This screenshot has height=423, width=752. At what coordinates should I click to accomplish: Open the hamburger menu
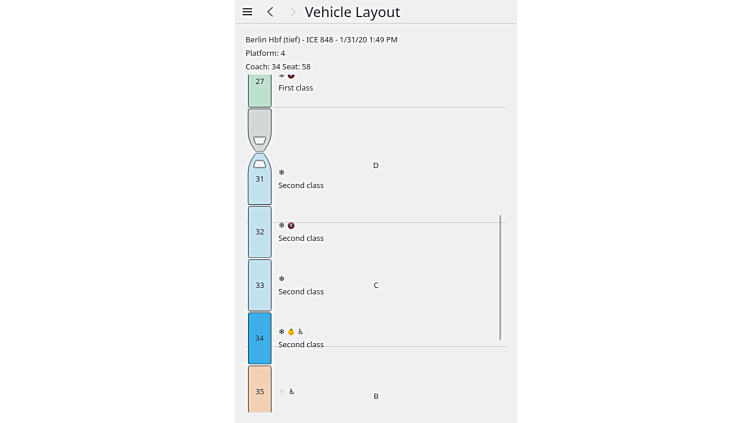[247, 12]
